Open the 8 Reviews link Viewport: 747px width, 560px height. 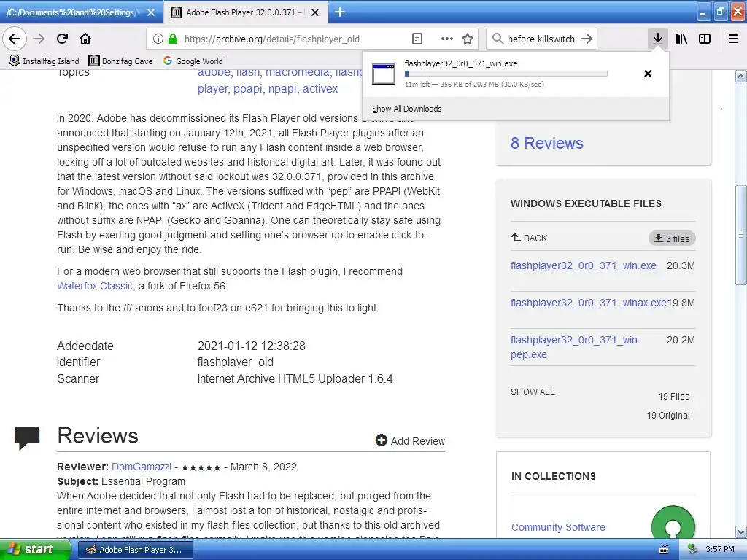[546, 143]
